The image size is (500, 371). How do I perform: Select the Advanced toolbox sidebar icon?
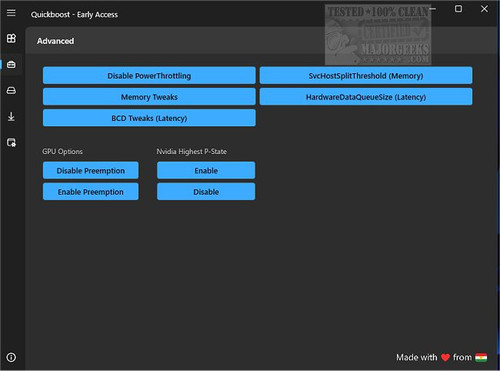(11, 64)
